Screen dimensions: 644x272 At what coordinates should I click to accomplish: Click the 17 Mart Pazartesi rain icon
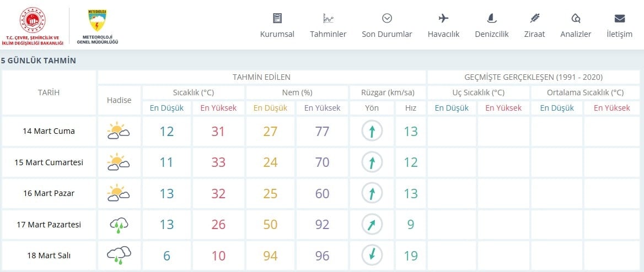tap(119, 224)
